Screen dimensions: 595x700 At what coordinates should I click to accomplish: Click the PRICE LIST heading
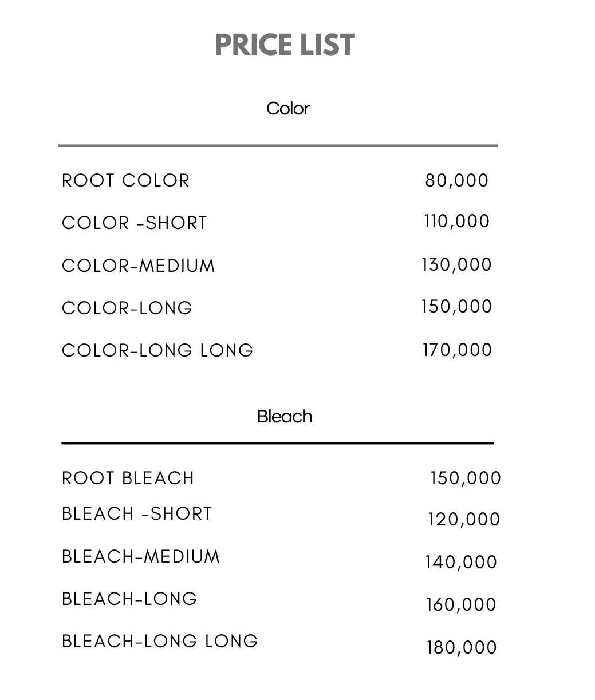click(285, 45)
